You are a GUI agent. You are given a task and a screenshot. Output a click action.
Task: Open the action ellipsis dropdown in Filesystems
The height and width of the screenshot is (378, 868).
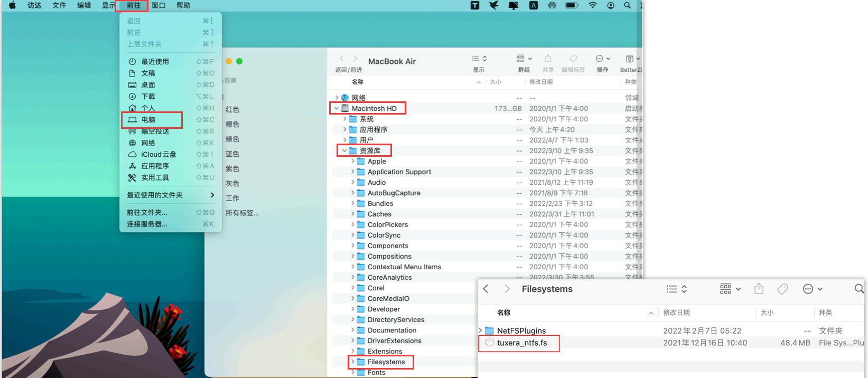pyautogui.click(x=813, y=289)
